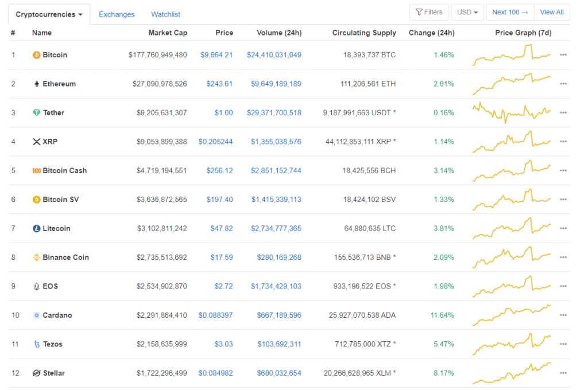
Task: Open the Cardano name link
Action: pyautogui.click(x=57, y=315)
